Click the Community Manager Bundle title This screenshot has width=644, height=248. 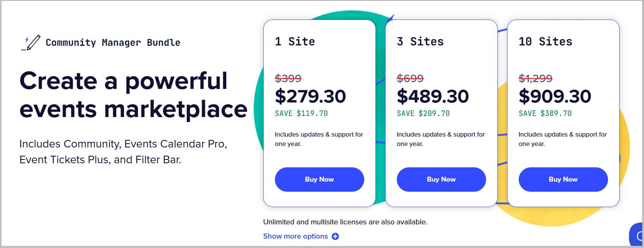pos(113,42)
